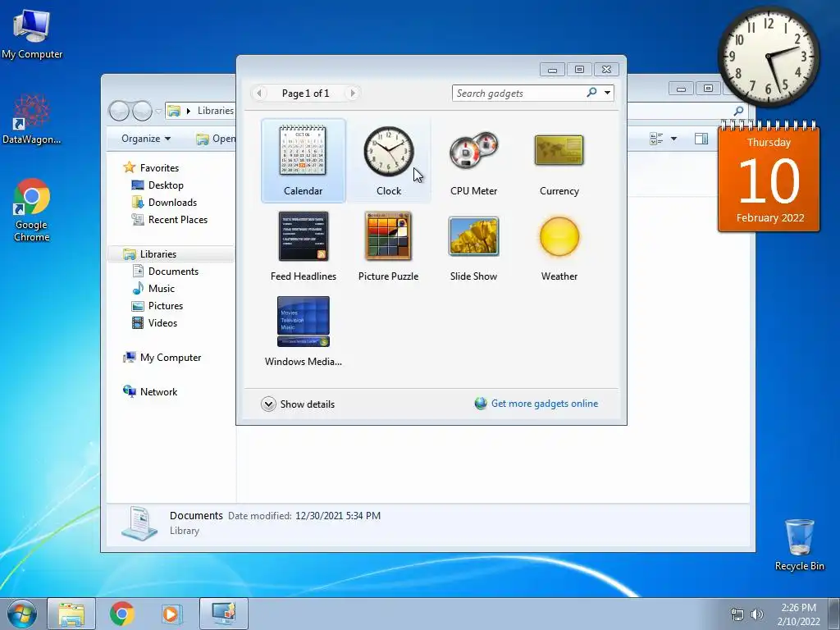Select Libraries in navigation pane

click(150, 254)
